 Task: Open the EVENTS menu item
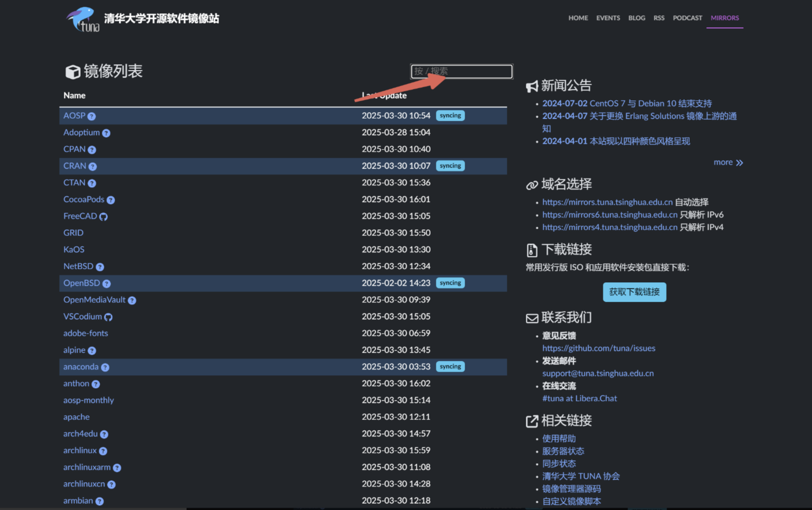[608, 18]
